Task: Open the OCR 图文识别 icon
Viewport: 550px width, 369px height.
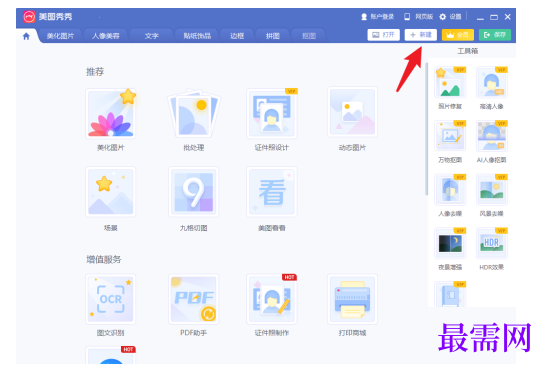Action: [x=110, y=299]
